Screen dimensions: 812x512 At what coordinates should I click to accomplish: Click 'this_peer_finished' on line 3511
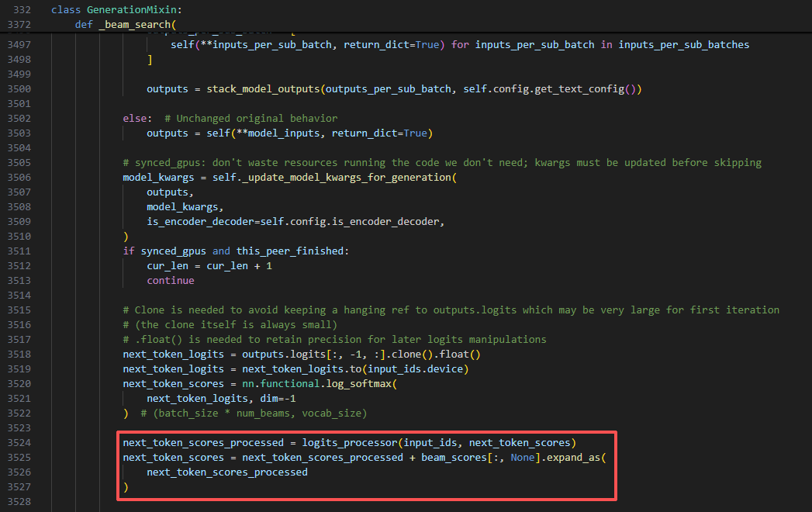290,251
